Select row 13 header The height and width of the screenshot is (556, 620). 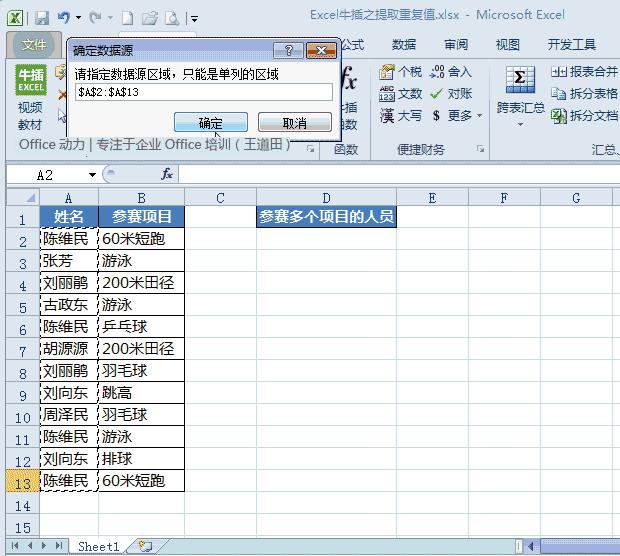click(23, 481)
